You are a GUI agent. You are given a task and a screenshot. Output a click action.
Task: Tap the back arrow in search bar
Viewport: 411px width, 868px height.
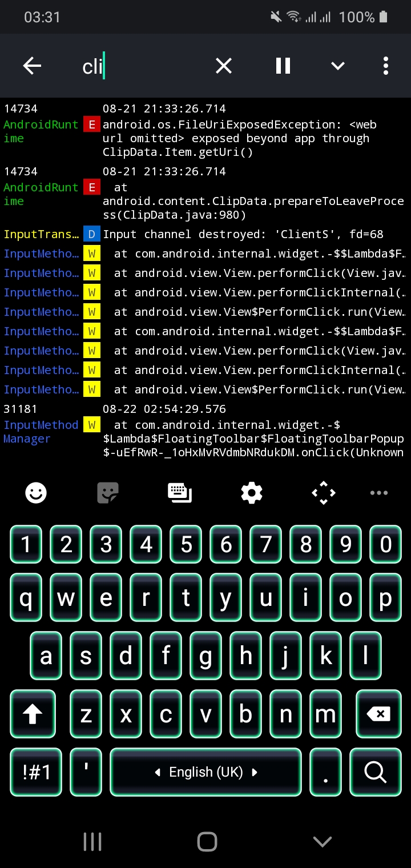[x=32, y=66]
